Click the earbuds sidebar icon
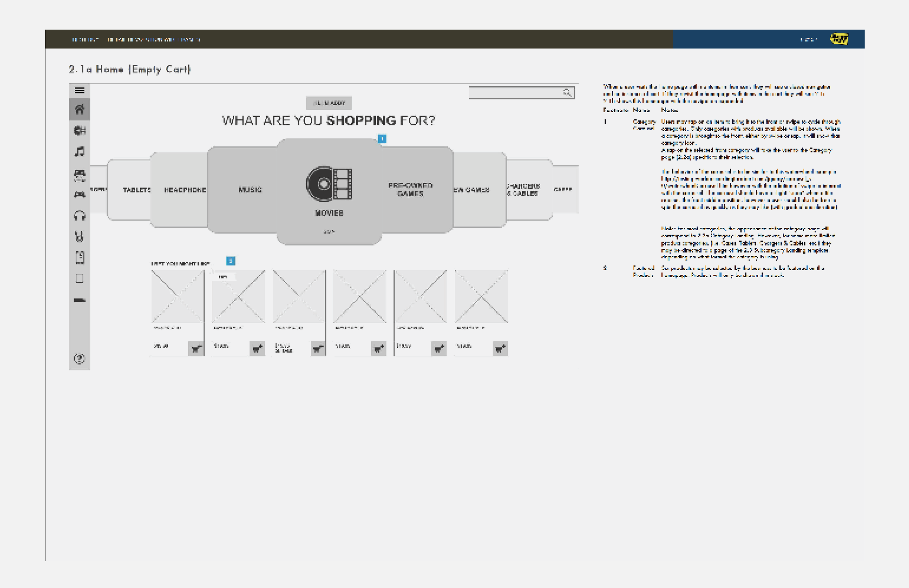This screenshot has width=909, height=588. (79, 237)
